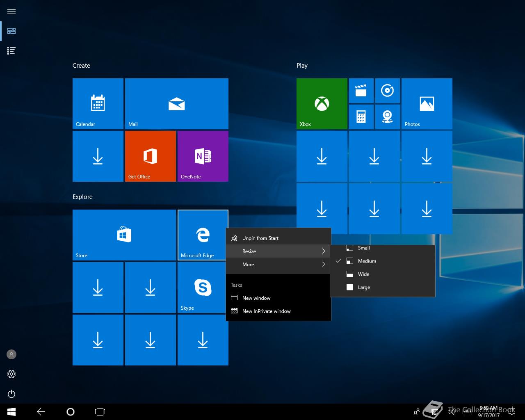Switch to All apps list view

(11, 51)
